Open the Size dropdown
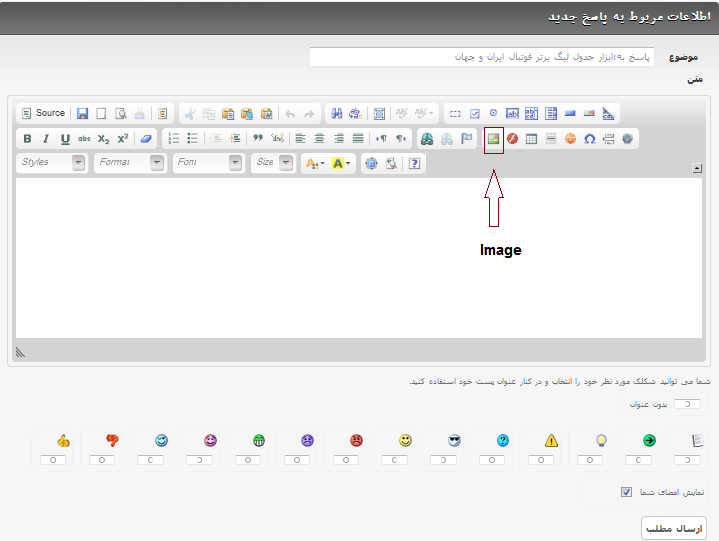Viewport: 719px width, 541px height. coord(273,163)
